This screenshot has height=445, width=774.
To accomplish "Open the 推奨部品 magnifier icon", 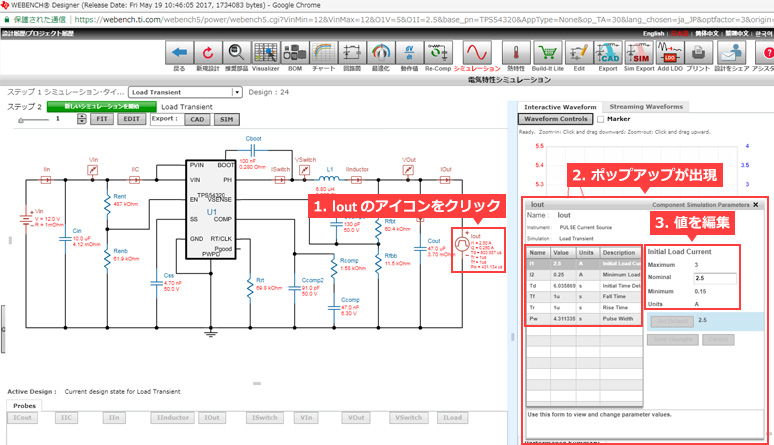I will (236, 52).
